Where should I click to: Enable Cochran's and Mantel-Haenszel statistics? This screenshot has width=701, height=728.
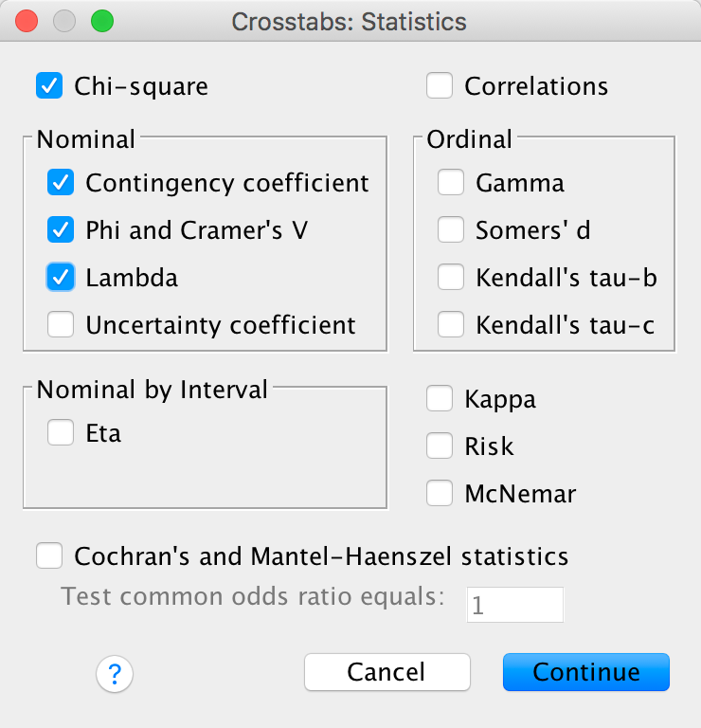coord(49,555)
